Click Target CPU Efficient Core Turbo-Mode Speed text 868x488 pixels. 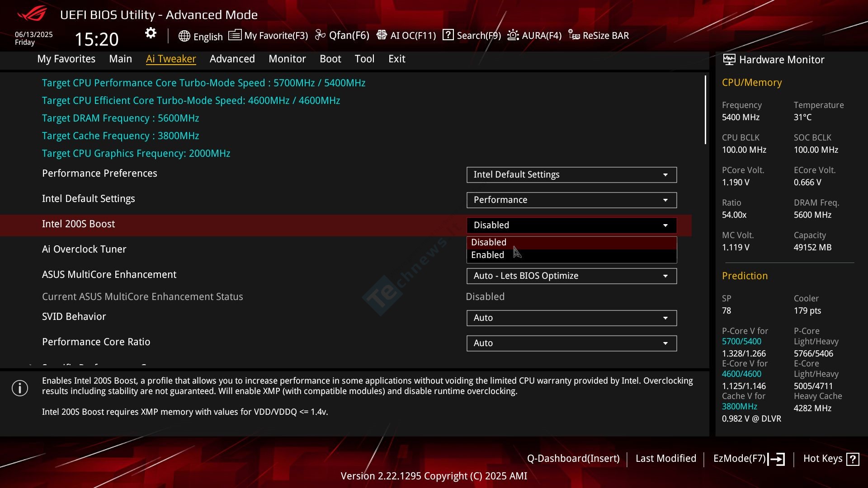click(x=191, y=101)
